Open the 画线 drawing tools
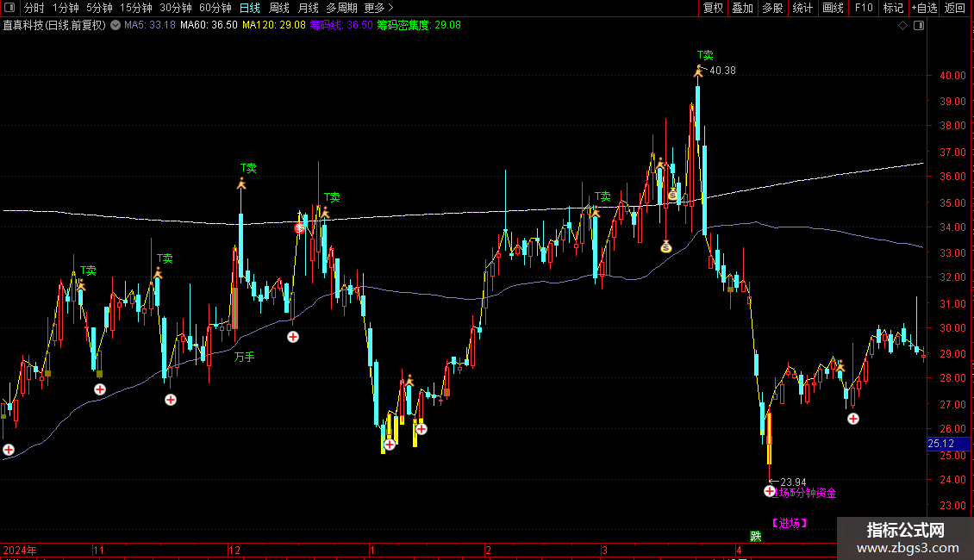This screenshot has width=974, height=560. (x=833, y=8)
